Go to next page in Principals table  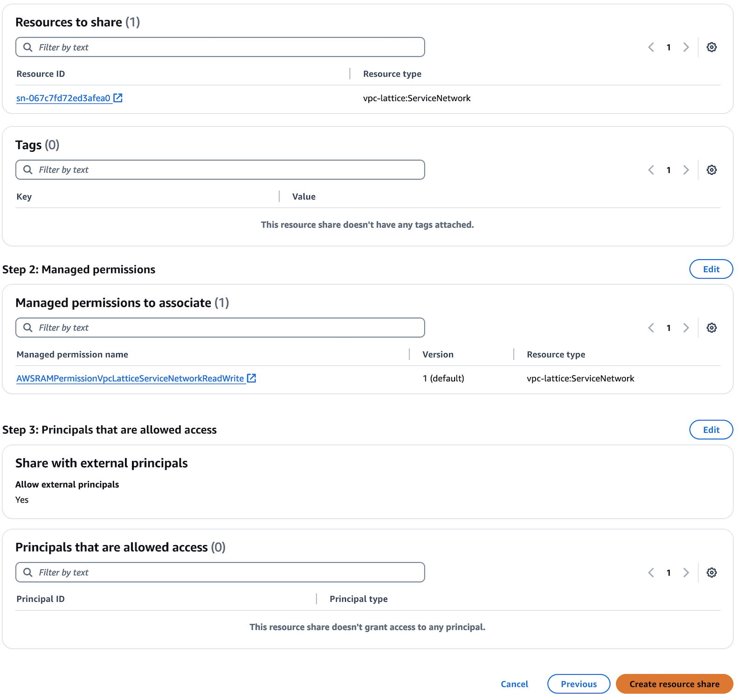tap(686, 572)
